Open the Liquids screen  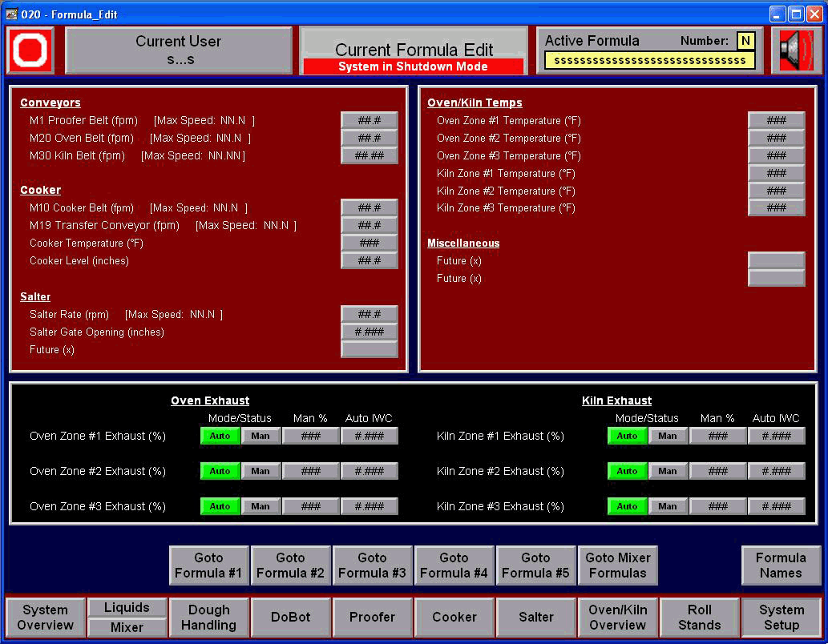click(x=127, y=608)
